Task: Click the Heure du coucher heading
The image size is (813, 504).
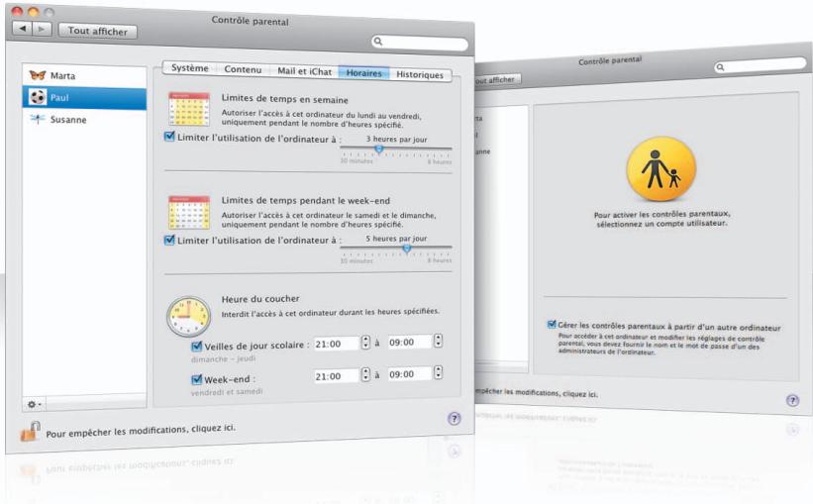Action: [260, 299]
